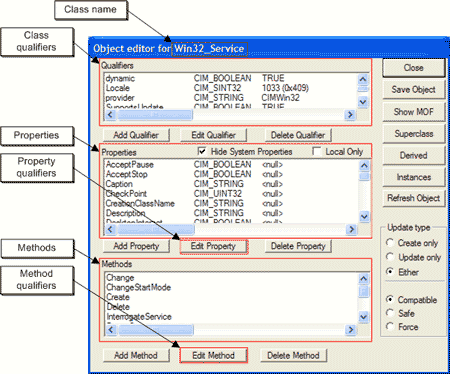Select Compatible radio option
The image size is (450, 374).
click(390, 299)
